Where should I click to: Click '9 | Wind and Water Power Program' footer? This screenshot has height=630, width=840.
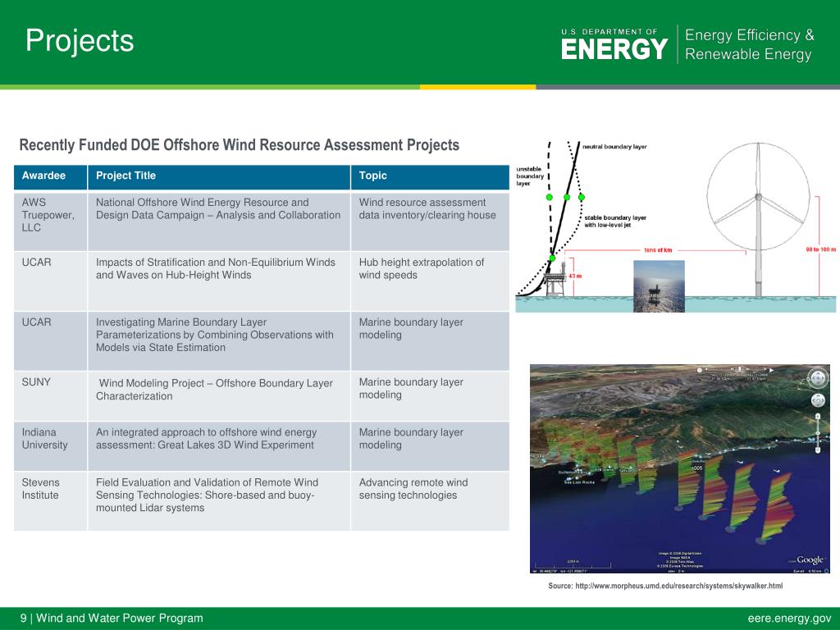click(112, 619)
